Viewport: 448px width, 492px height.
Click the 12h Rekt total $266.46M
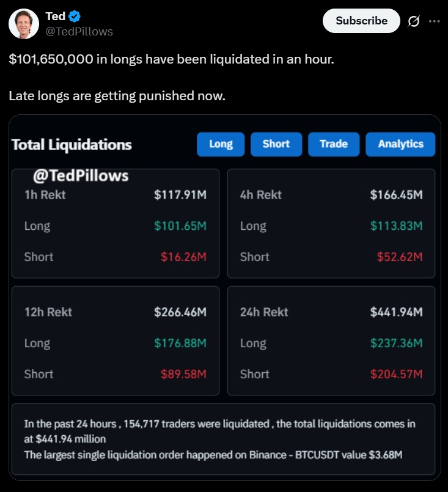(180, 312)
